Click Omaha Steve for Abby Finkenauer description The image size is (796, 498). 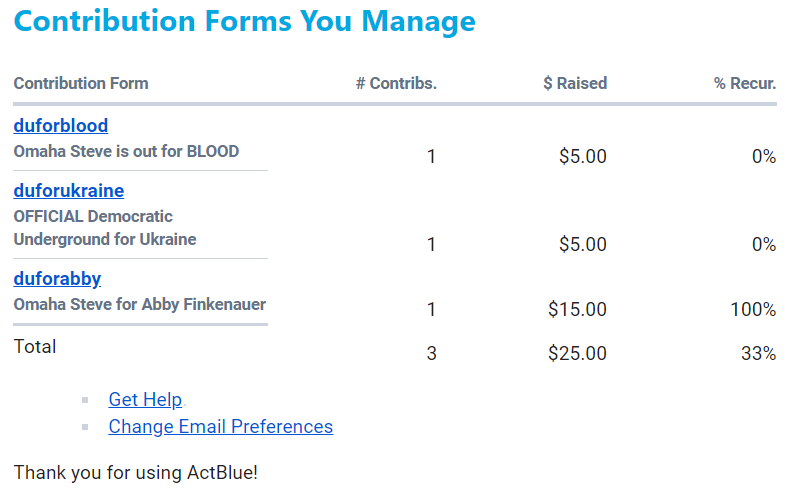(x=139, y=304)
